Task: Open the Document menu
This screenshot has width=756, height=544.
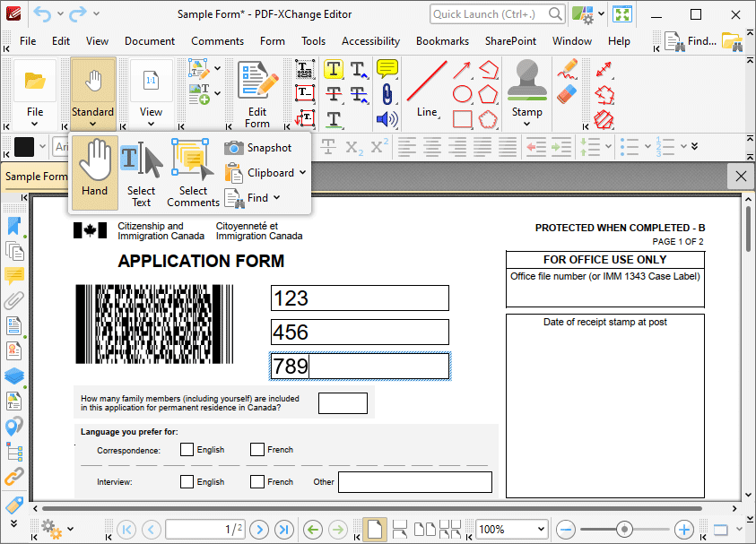Action: pos(150,41)
